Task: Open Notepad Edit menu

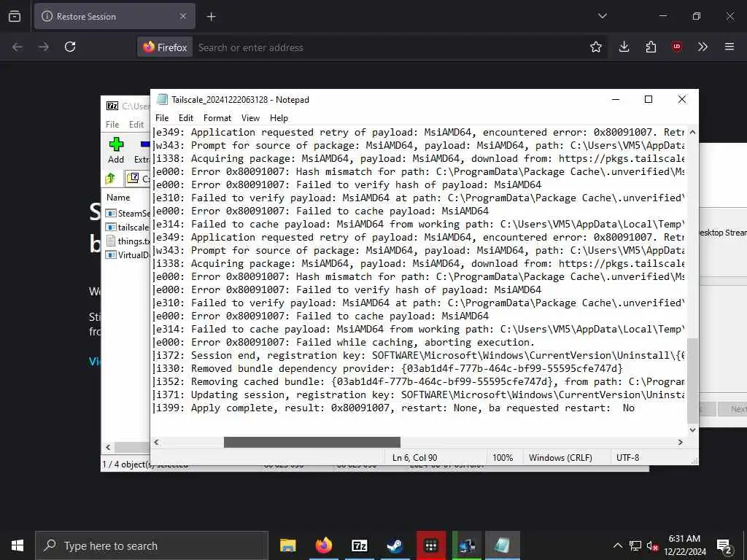Action: (x=186, y=118)
